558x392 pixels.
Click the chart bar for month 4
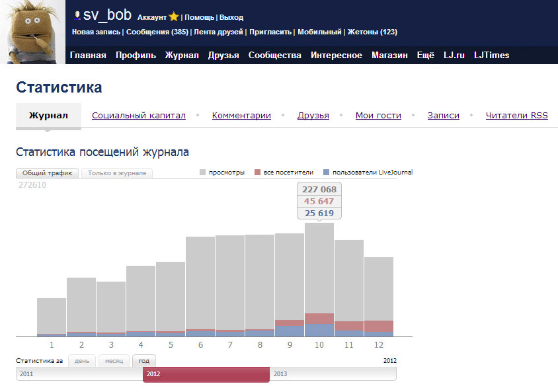[141, 301]
